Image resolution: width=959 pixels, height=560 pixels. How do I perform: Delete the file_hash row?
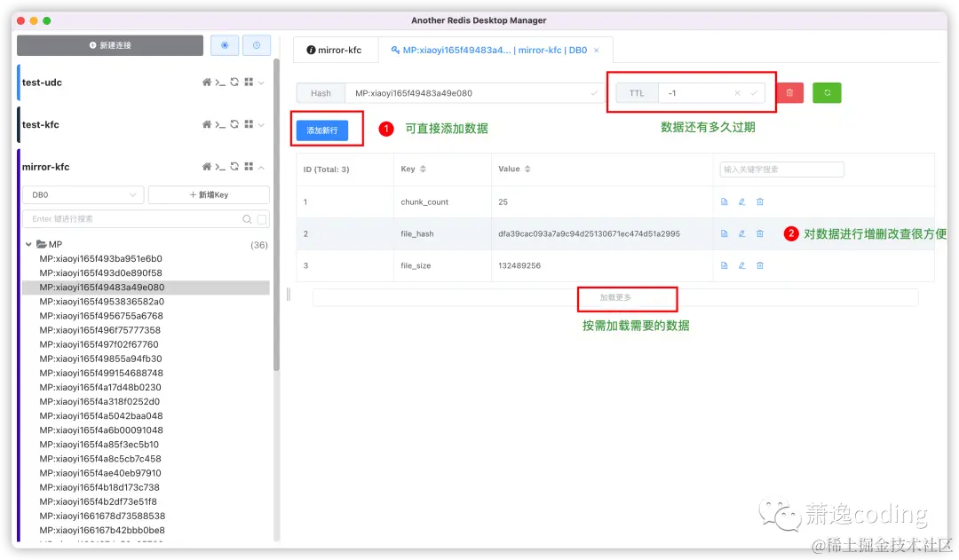pos(759,233)
